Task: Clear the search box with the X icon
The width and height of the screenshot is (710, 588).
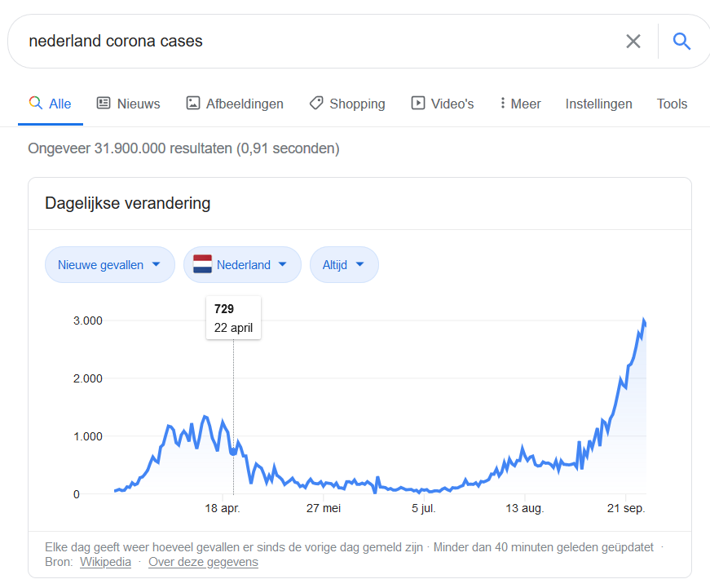Action: coord(633,42)
